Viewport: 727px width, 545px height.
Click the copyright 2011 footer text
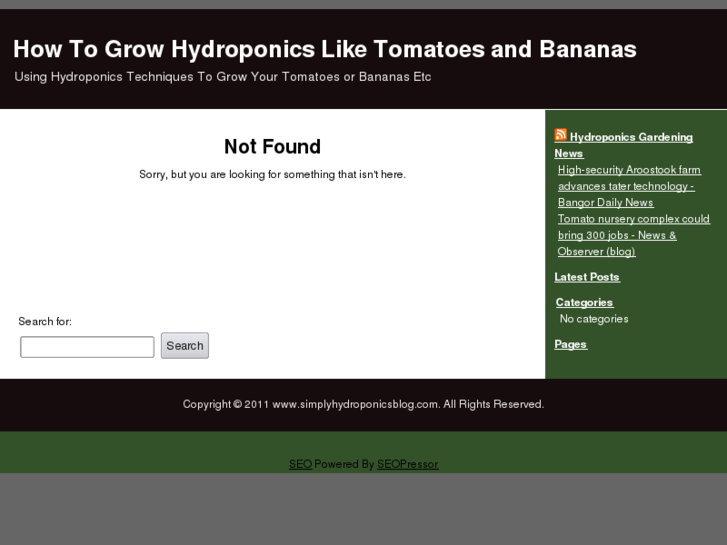pos(363,404)
